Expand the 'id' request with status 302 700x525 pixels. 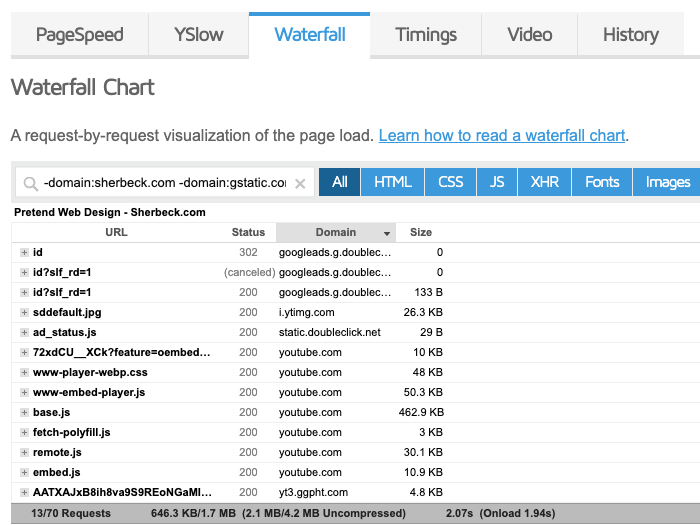pos(24,253)
